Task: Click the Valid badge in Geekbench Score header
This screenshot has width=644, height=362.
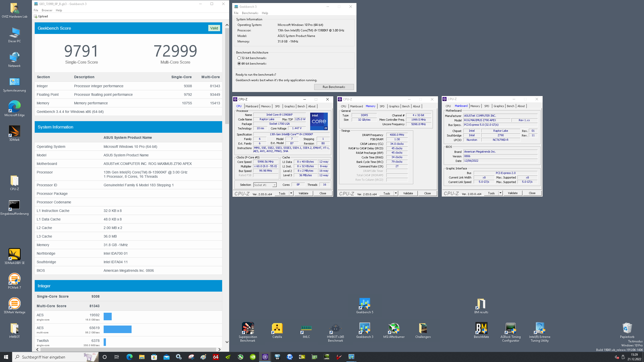Action: point(214,28)
